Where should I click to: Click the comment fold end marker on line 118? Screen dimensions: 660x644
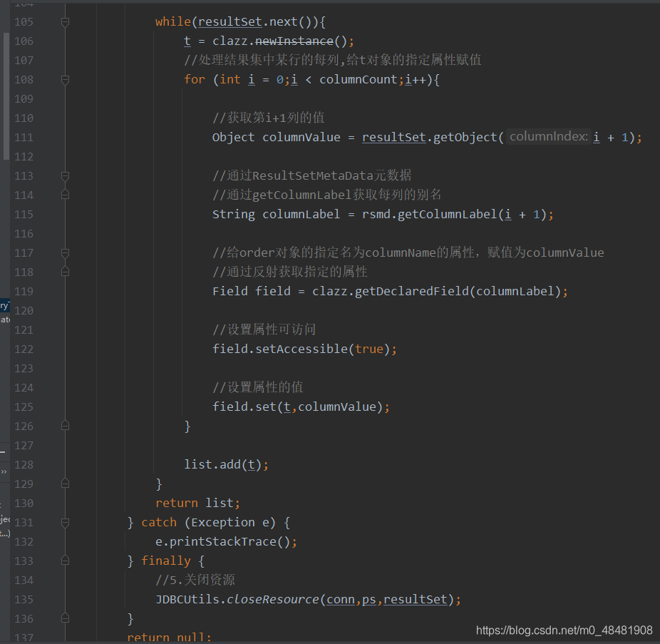tap(66, 272)
